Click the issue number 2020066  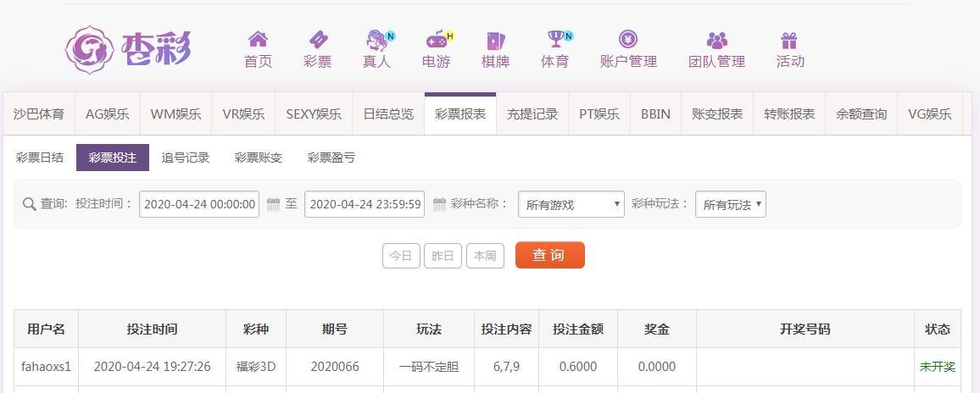[335, 366]
